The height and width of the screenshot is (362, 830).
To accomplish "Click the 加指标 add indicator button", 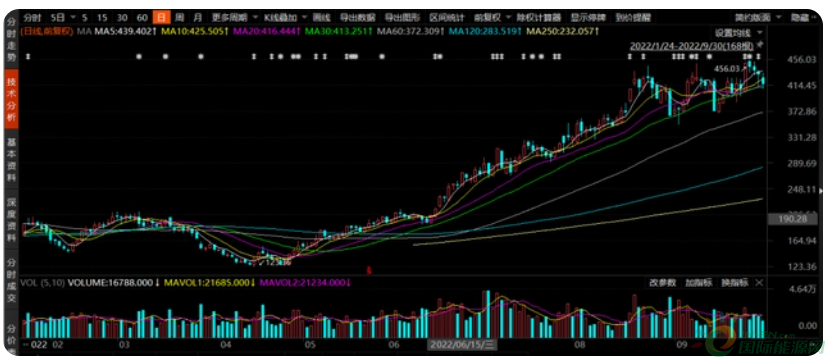I will [x=698, y=283].
